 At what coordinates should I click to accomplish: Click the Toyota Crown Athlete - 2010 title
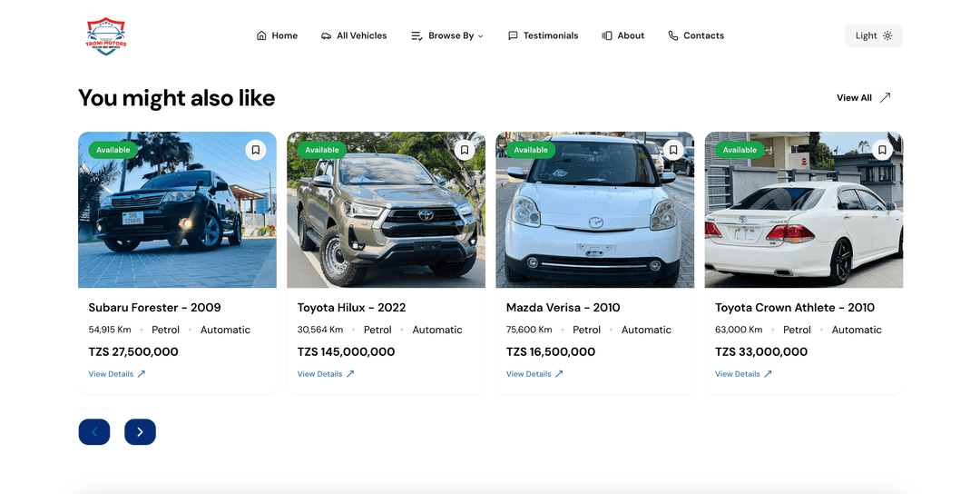(794, 308)
